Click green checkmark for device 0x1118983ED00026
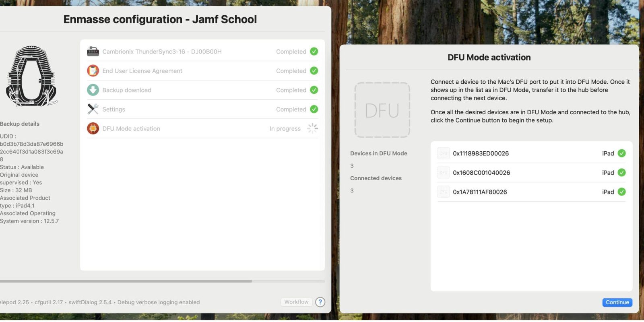 coord(621,153)
